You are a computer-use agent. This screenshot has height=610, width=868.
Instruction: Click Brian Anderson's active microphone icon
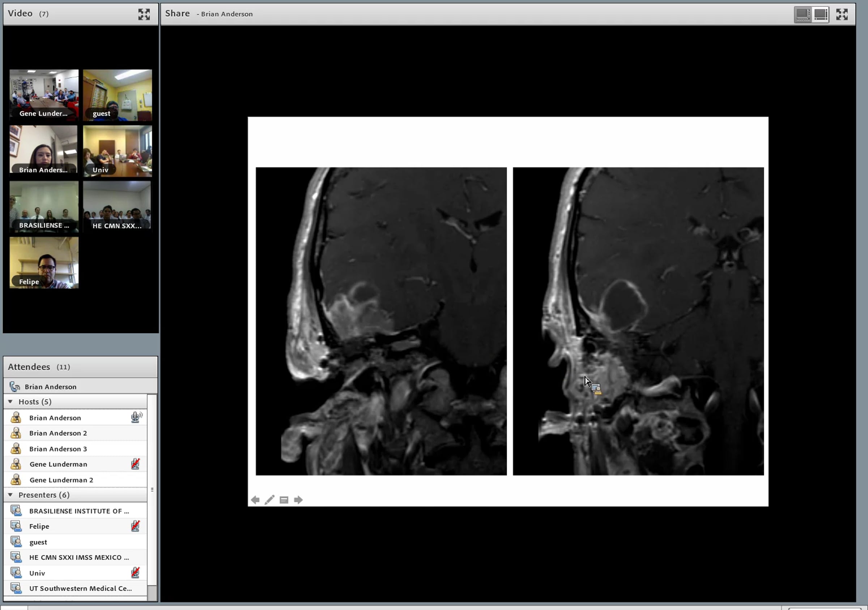click(136, 417)
